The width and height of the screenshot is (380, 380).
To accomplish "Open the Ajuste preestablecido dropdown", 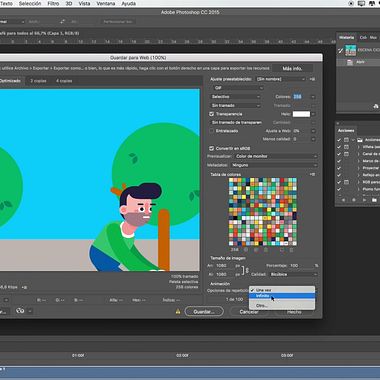I will (281, 79).
